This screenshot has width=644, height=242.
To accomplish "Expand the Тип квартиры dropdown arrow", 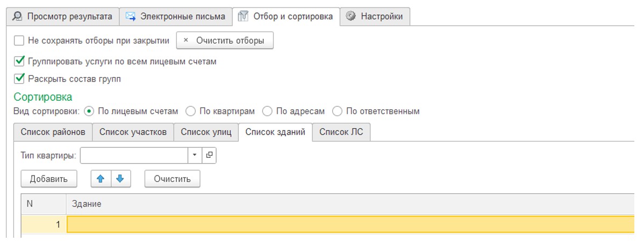I will coord(195,156).
